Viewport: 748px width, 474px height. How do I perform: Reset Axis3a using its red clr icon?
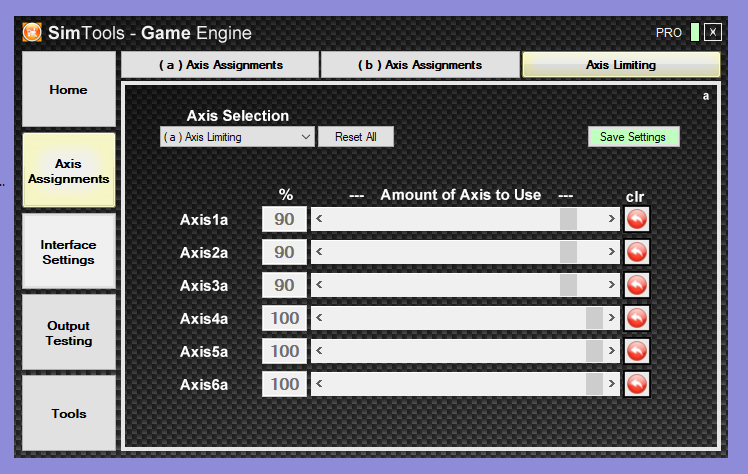click(x=637, y=285)
